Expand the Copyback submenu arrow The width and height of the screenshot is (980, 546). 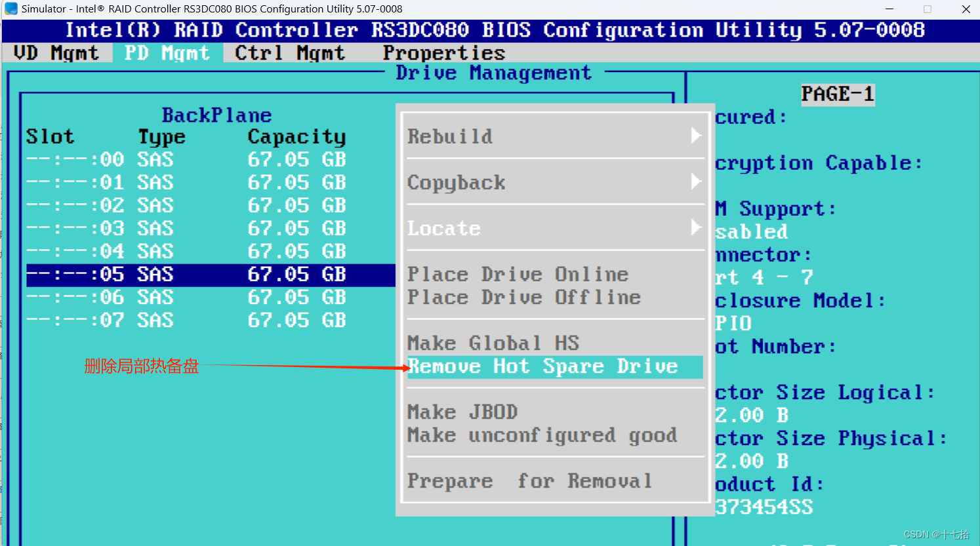(696, 182)
